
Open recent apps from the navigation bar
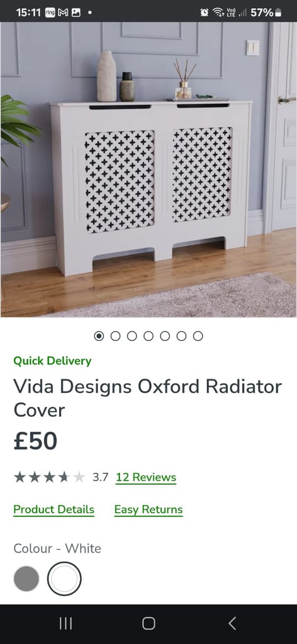coord(65,623)
